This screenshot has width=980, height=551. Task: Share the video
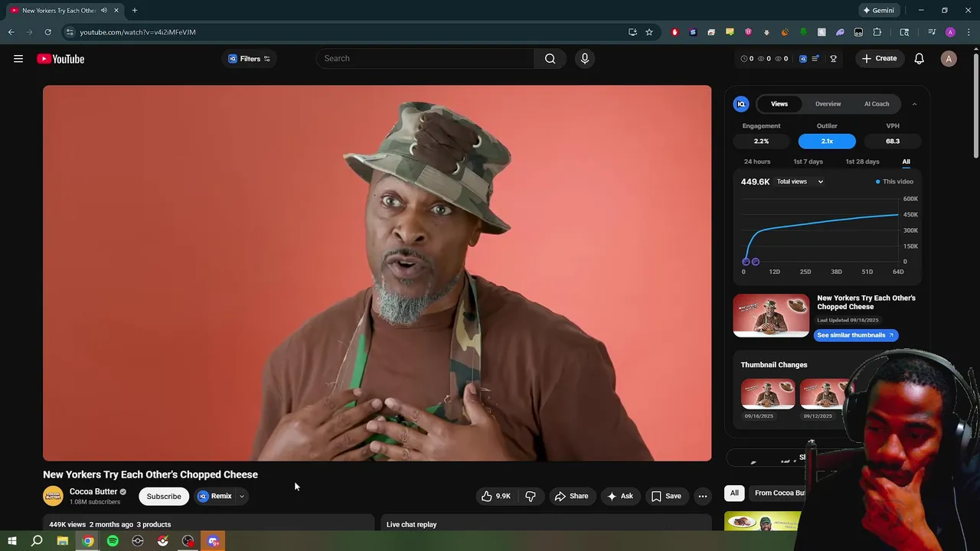(x=571, y=496)
